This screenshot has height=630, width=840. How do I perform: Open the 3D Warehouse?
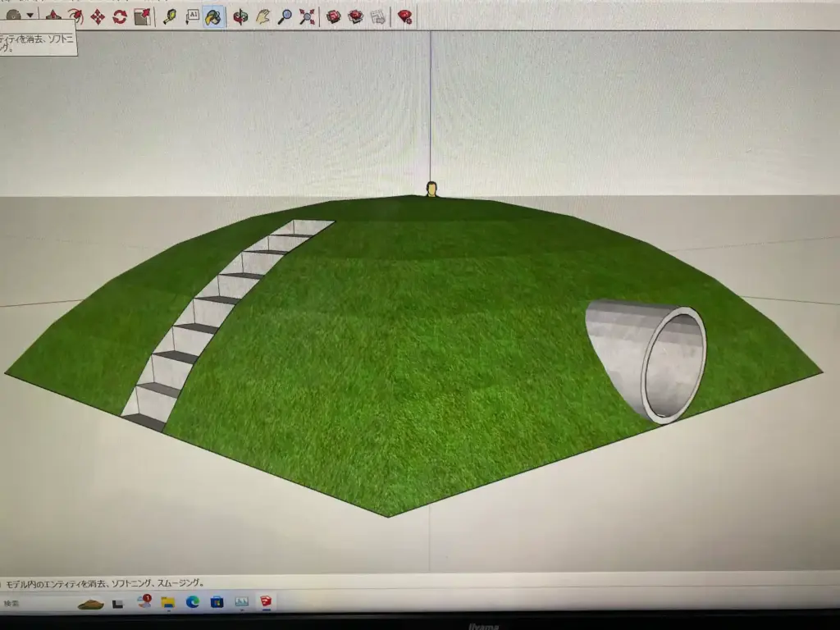tap(334, 16)
